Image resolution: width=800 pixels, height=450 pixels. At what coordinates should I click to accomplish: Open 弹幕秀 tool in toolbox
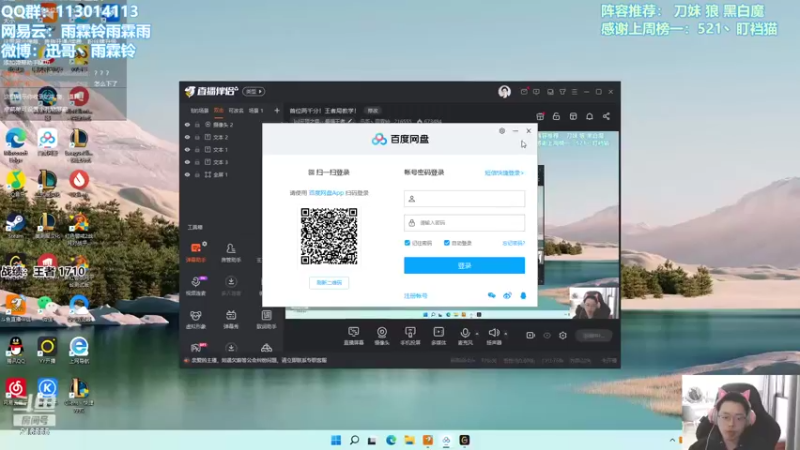pyautogui.click(x=231, y=319)
